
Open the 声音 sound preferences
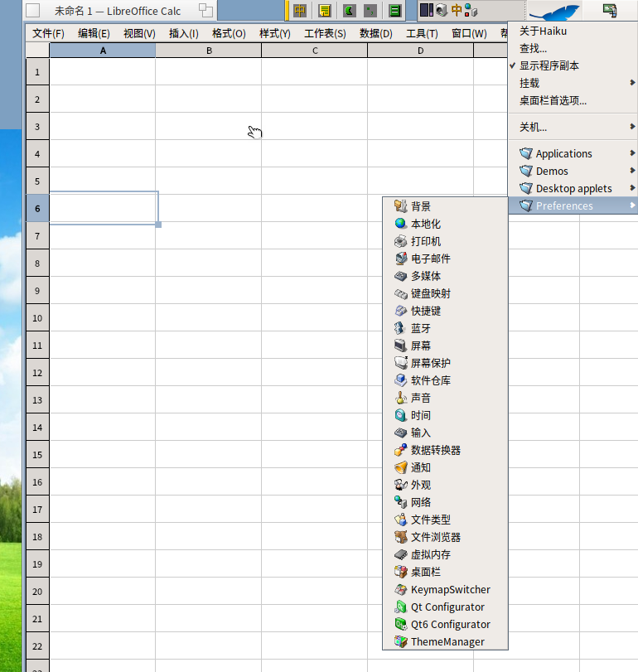445,398
